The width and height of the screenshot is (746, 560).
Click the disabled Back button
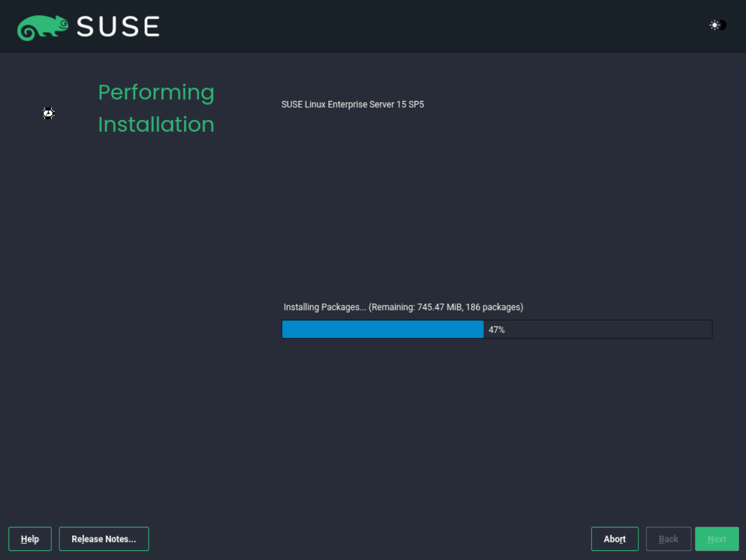[x=668, y=539]
